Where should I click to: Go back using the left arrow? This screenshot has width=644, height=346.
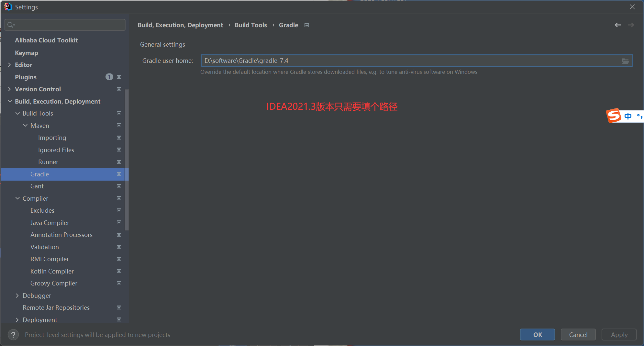coord(618,25)
